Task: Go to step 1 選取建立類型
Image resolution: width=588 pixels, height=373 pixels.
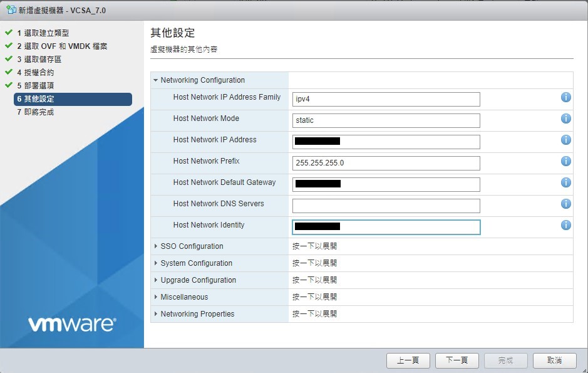Action: pos(43,33)
